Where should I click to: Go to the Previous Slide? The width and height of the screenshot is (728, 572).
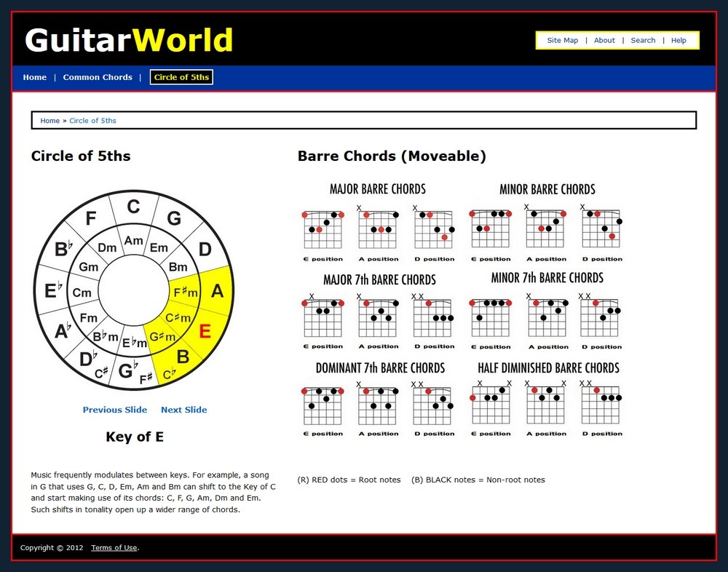click(115, 410)
